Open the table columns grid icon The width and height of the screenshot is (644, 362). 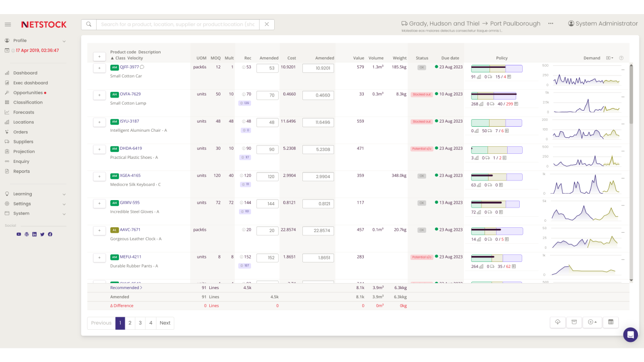[x=611, y=322]
